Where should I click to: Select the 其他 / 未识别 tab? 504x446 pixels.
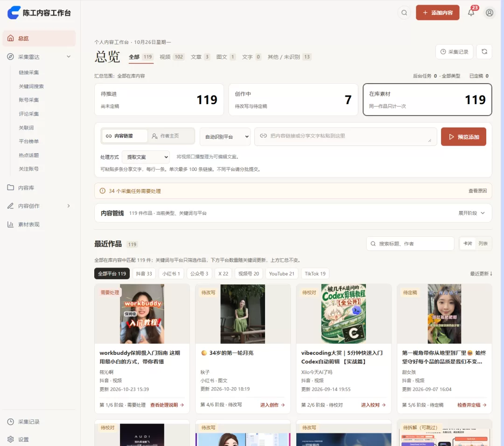coord(289,57)
